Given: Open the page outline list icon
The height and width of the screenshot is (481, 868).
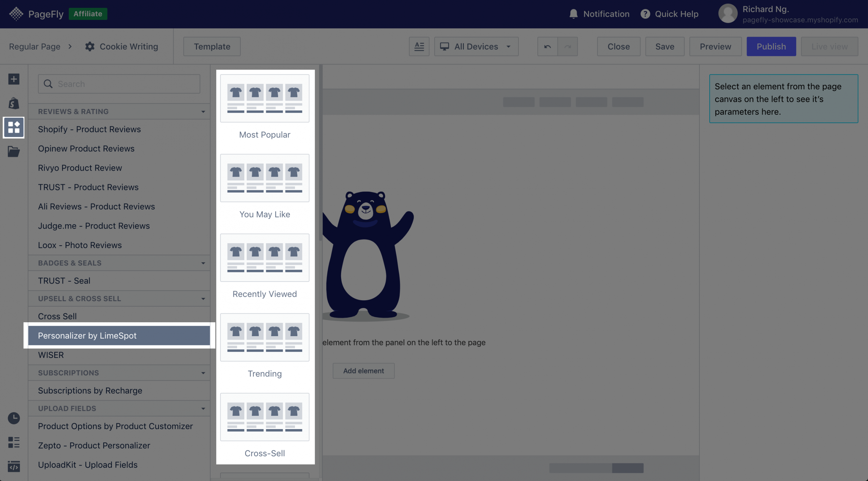Looking at the screenshot, I should tap(14, 442).
